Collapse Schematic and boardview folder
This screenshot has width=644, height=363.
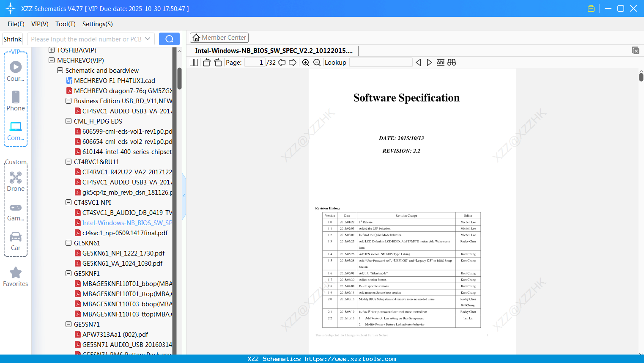coord(60,71)
